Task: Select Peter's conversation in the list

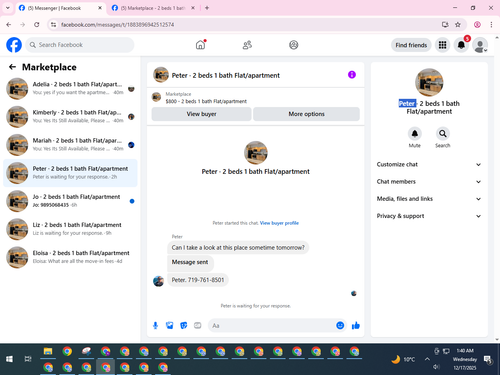Action: [70, 173]
